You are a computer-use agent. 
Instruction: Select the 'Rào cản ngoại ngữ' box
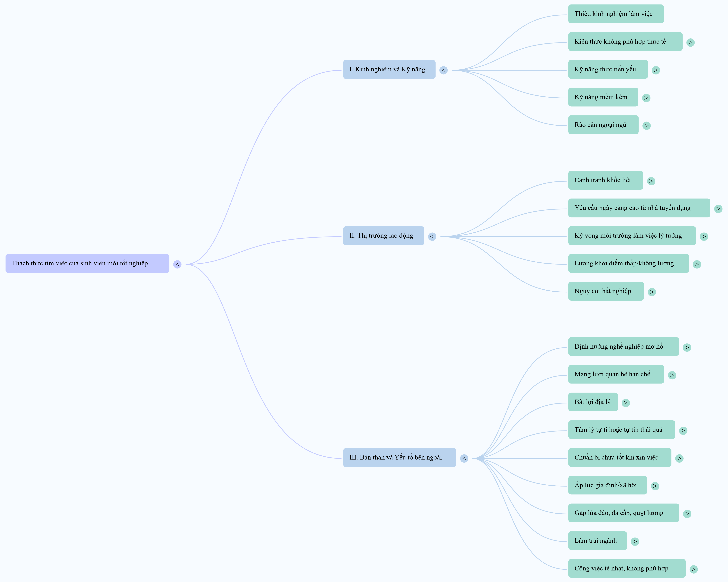tap(603, 125)
